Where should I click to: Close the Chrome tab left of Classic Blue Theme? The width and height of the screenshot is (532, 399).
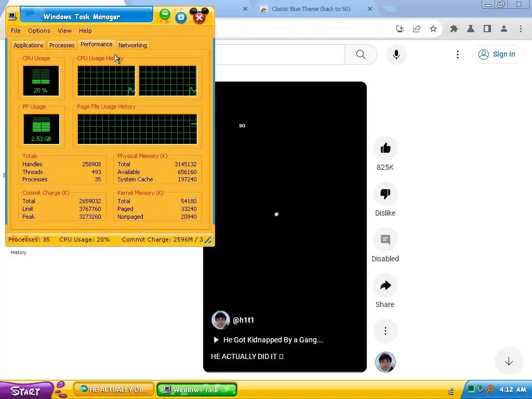tap(245, 9)
